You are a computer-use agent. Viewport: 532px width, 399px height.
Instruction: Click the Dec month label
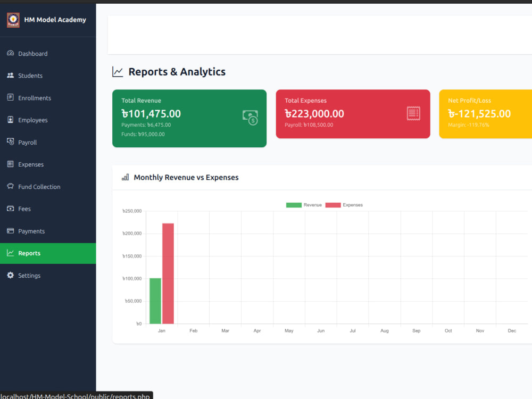(512, 330)
